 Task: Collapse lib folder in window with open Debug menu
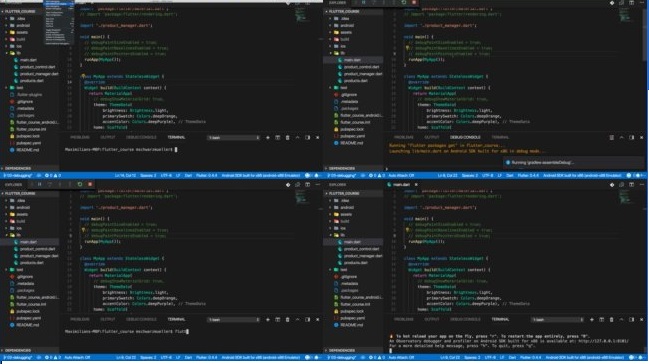pos(19,53)
